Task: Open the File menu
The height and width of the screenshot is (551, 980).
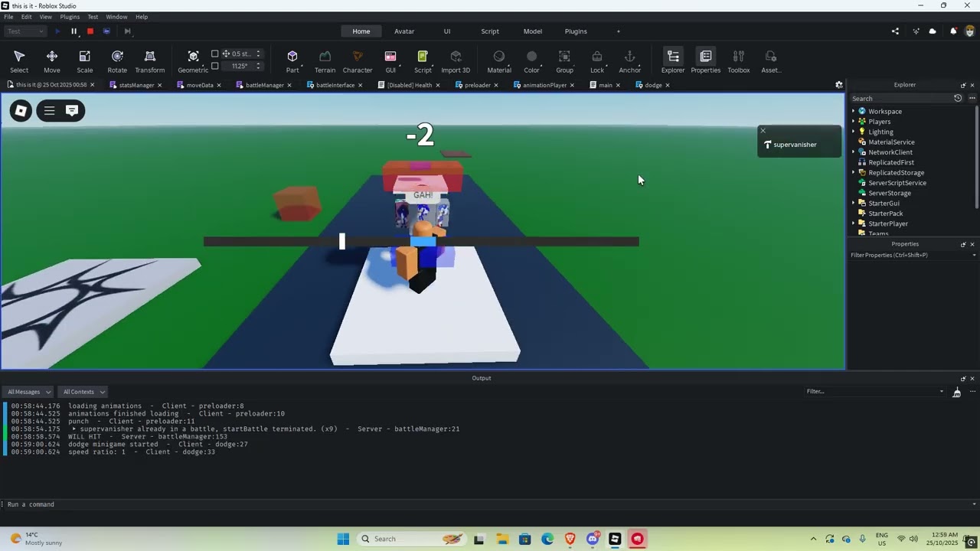Action: click(x=8, y=17)
